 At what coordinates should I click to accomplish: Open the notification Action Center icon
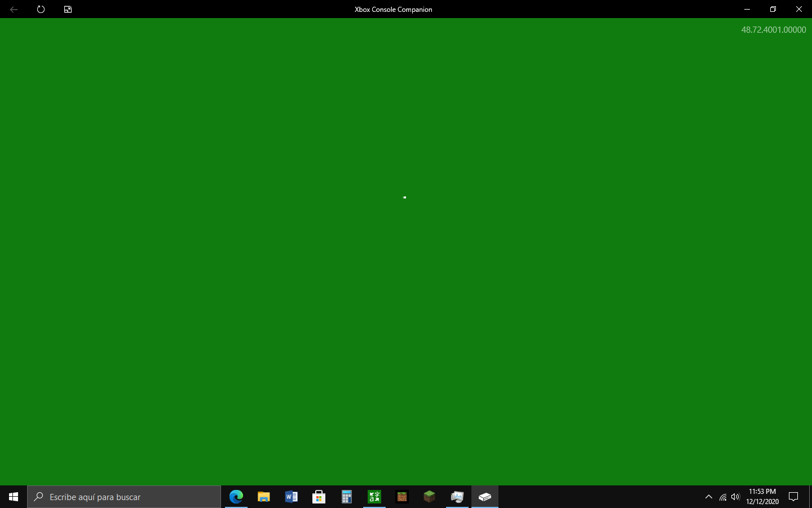pyautogui.click(x=793, y=497)
